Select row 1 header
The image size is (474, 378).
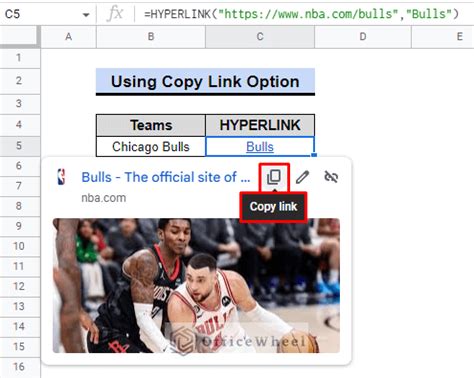(19, 58)
